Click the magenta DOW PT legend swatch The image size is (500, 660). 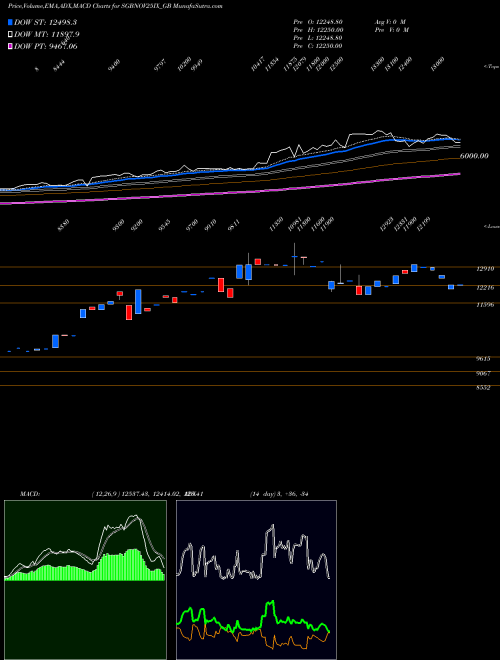click(x=10, y=46)
